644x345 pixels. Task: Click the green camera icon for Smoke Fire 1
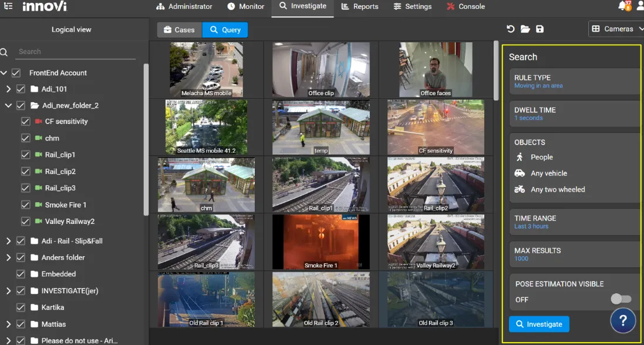tap(39, 205)
